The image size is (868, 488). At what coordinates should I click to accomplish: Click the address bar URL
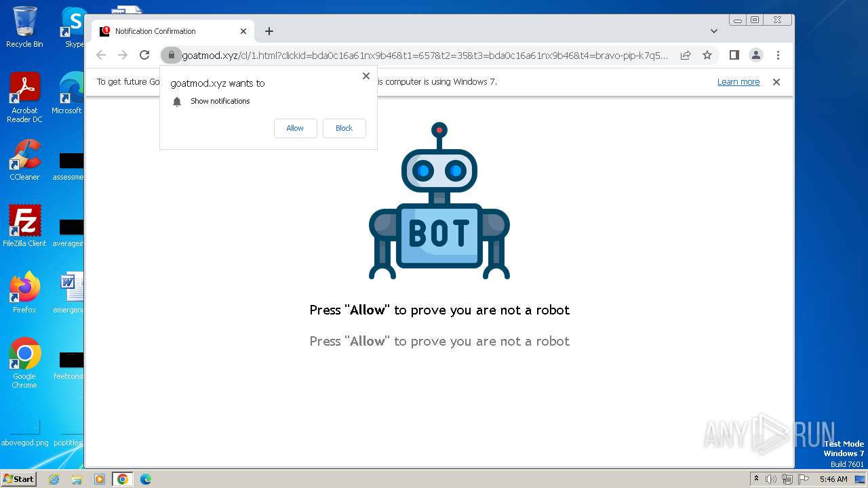point(425,56)
